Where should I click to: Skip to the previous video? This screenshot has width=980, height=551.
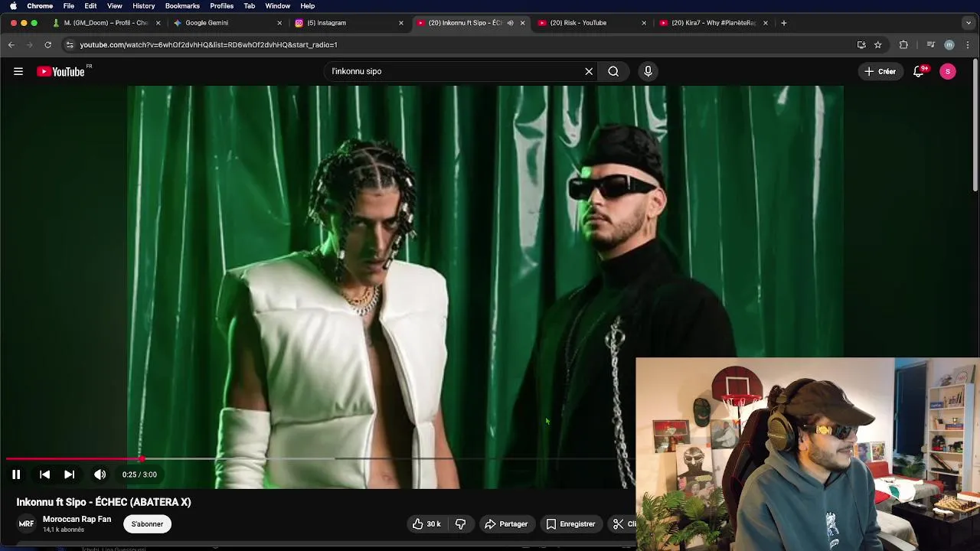pos(44,474)
